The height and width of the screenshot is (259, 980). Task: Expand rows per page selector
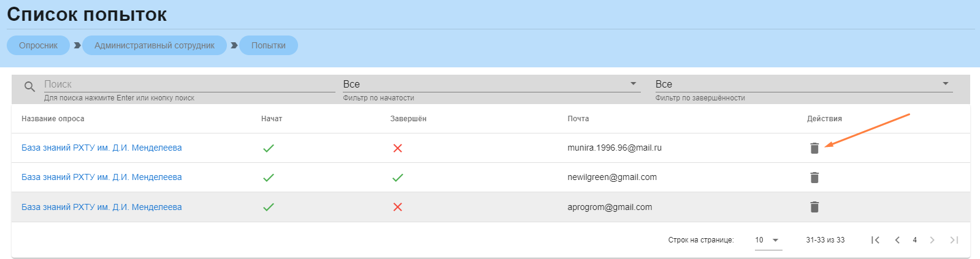(768, 240)
